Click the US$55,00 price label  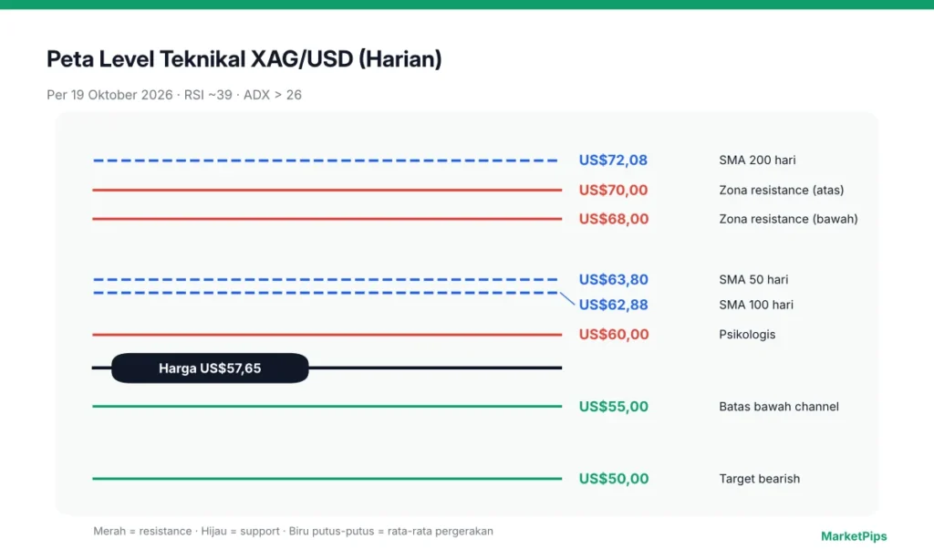(x=614, y=407)
